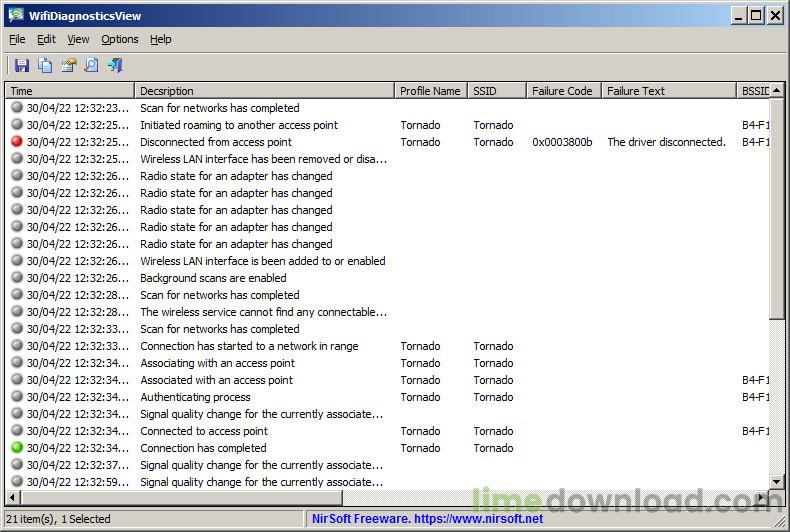
Task: Sort by the Time column header
Action: point(69,91)
